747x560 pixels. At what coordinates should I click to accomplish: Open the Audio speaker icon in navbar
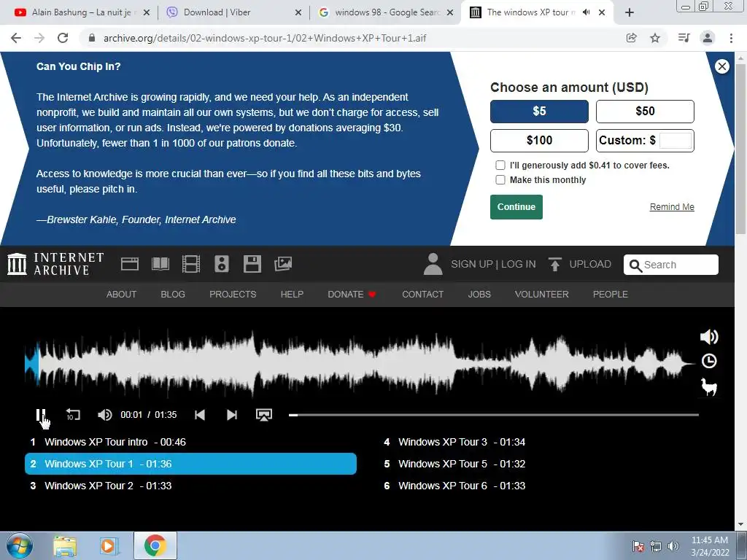coord(222,264)
